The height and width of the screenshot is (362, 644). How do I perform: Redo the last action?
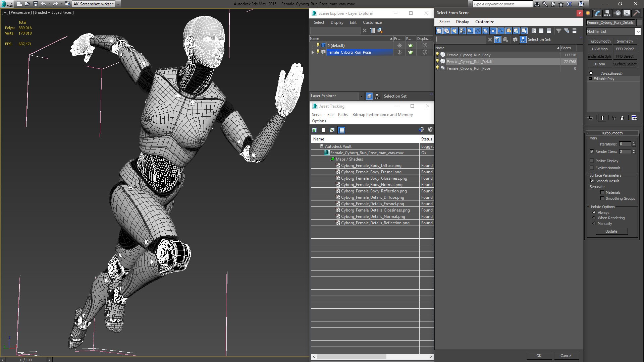[x=55, y=4]
